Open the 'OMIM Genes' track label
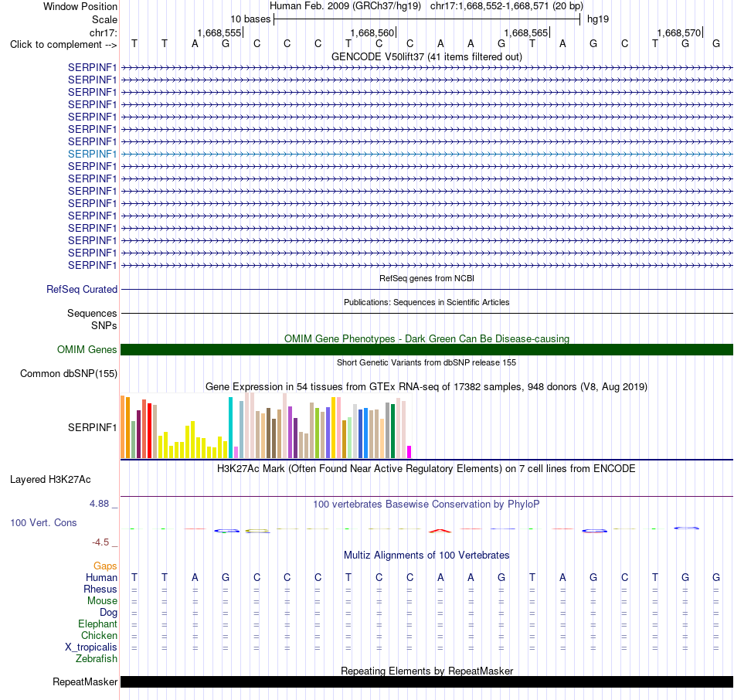This screenshot has height=700, width=734. click(x=87, y=350)
